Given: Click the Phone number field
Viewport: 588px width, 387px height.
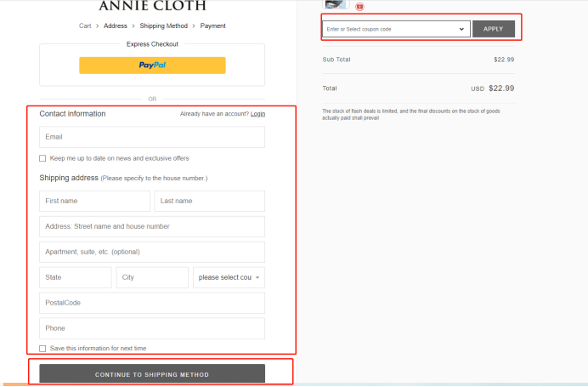Looking at the screenshot, I should [x=152, y=328].
